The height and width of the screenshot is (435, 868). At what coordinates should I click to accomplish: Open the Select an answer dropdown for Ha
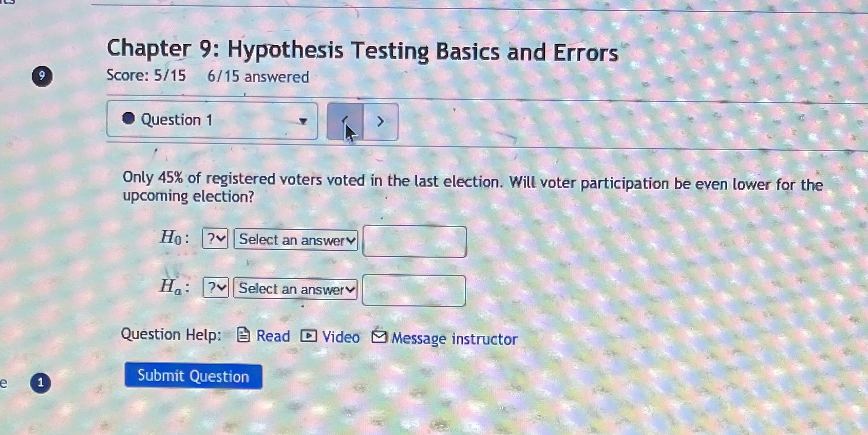click(295, 289)
